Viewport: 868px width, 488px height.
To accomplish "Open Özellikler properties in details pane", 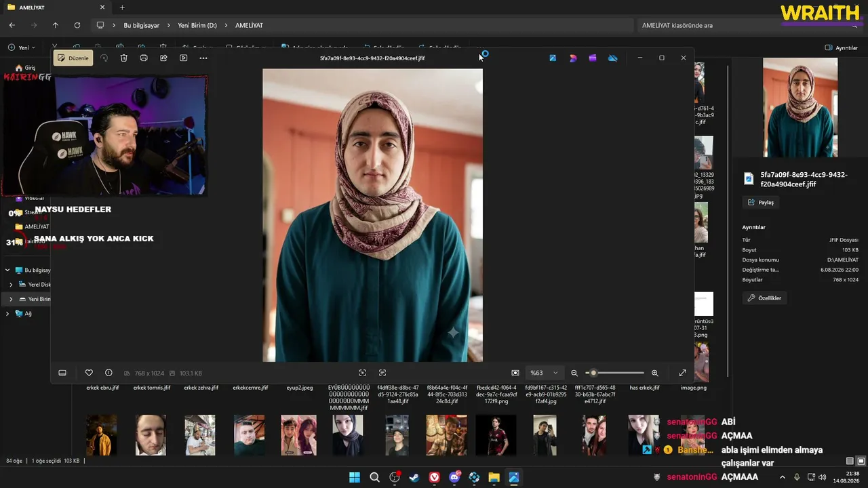I will click(765, 298).
